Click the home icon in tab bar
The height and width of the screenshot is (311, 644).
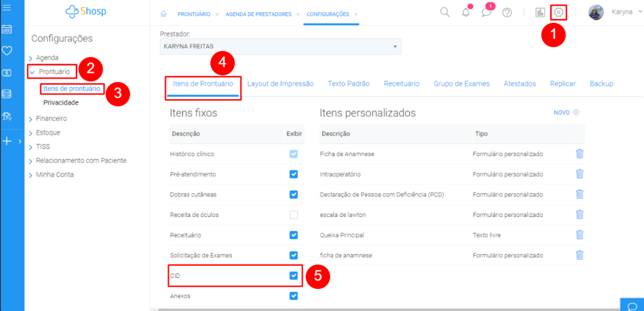tap(164, 14)
